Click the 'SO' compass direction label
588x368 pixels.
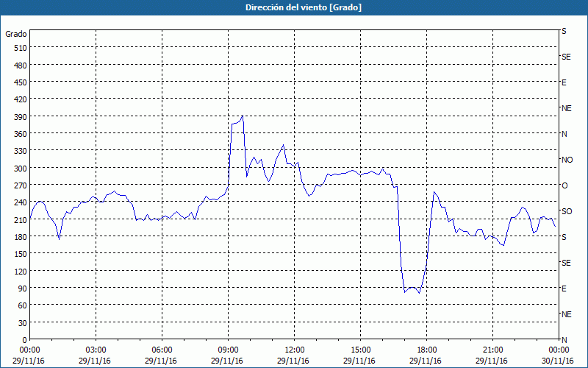click(567, 211)
